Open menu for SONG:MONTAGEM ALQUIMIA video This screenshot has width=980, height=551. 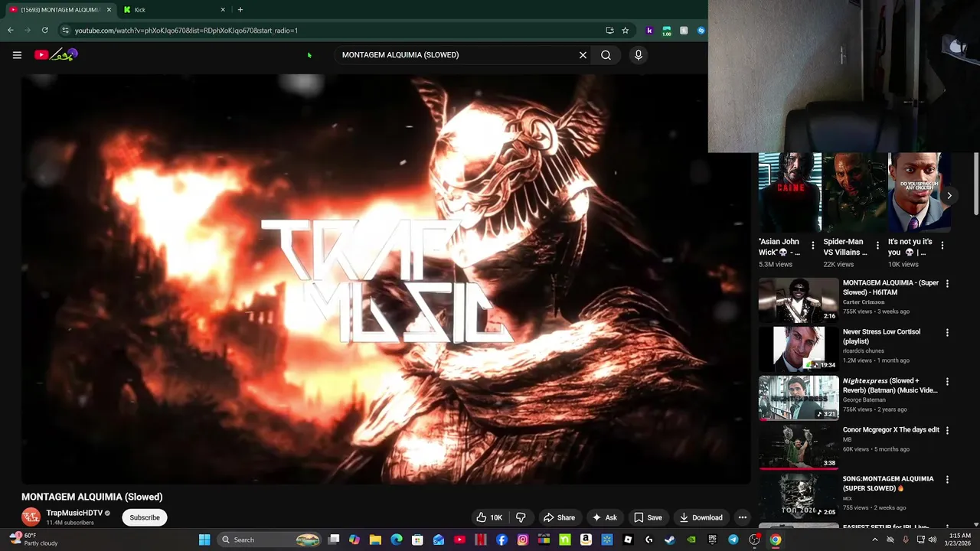point(947,480)
